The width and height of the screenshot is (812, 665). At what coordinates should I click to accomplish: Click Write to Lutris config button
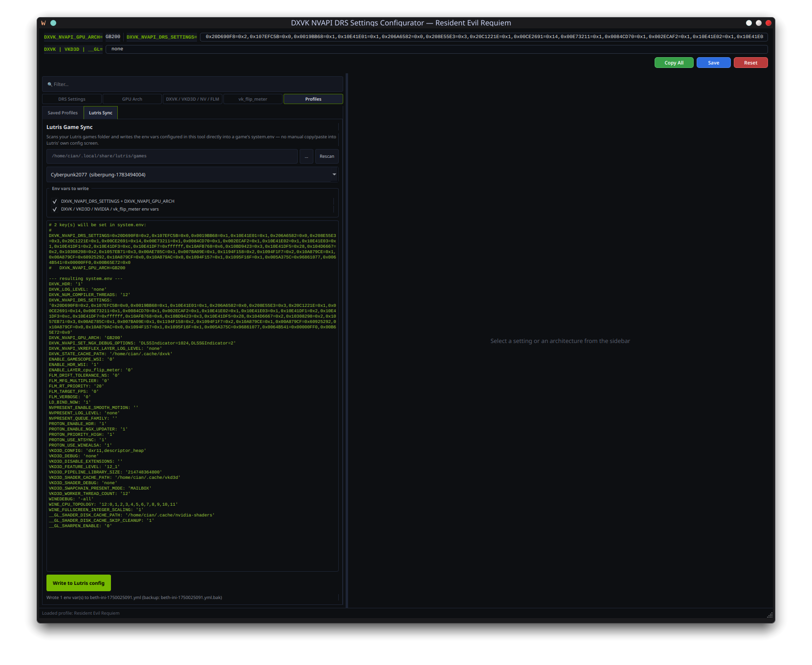click(x=79, y=583)
